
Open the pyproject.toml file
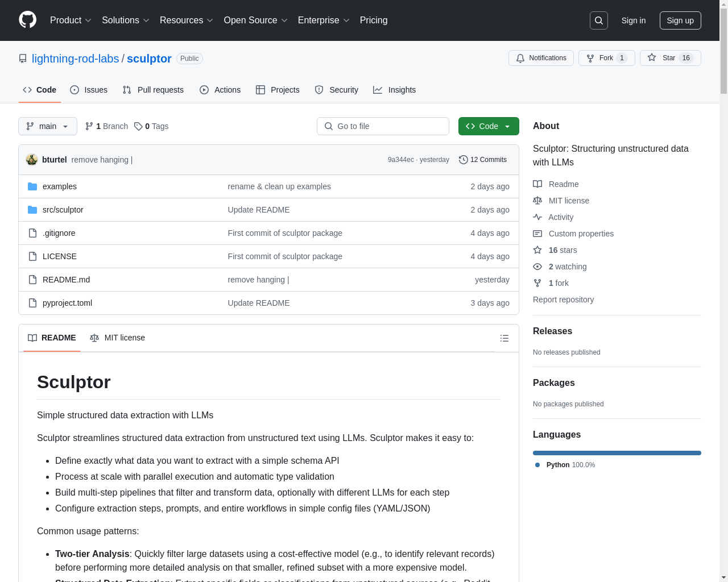pyautogui.click(x=67, y=303)
